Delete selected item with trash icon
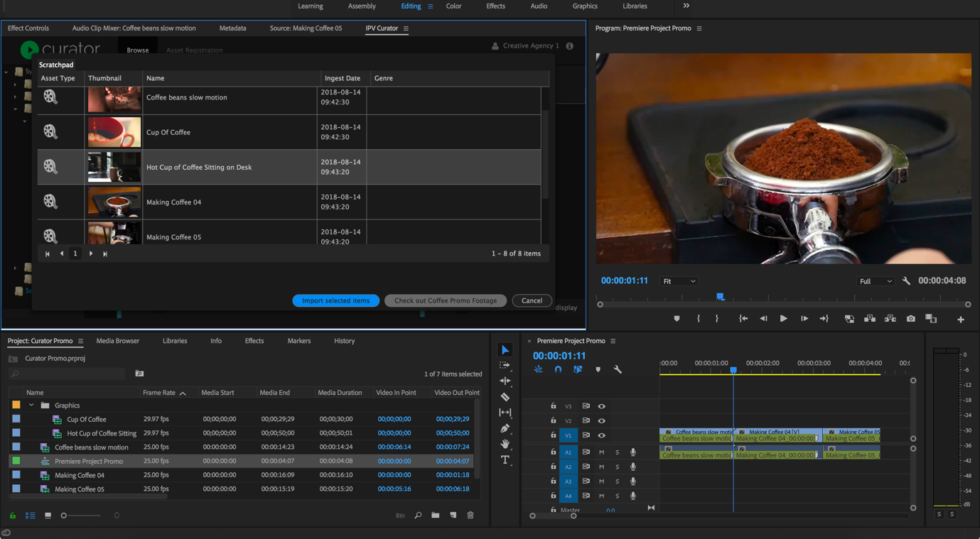 click(470, 516)
